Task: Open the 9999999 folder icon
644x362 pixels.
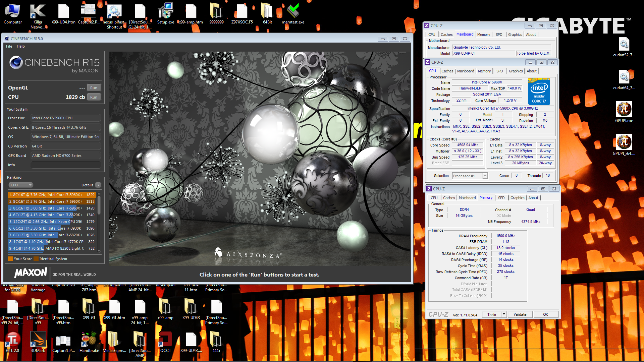Action: point(216,14)
